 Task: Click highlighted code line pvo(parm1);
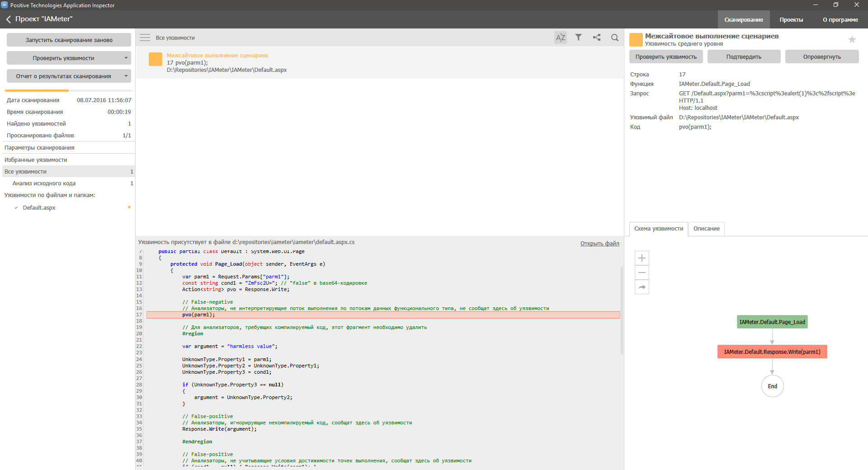(383, 315)
